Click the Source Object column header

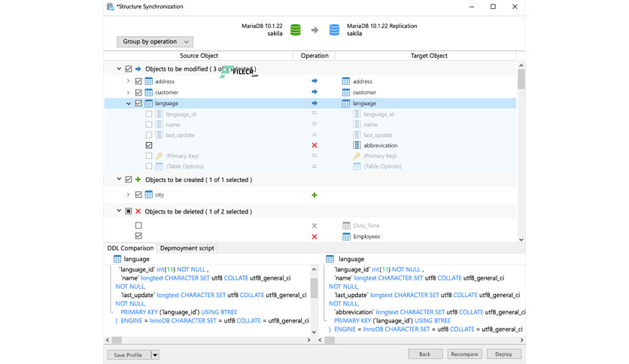pos(199,56)
